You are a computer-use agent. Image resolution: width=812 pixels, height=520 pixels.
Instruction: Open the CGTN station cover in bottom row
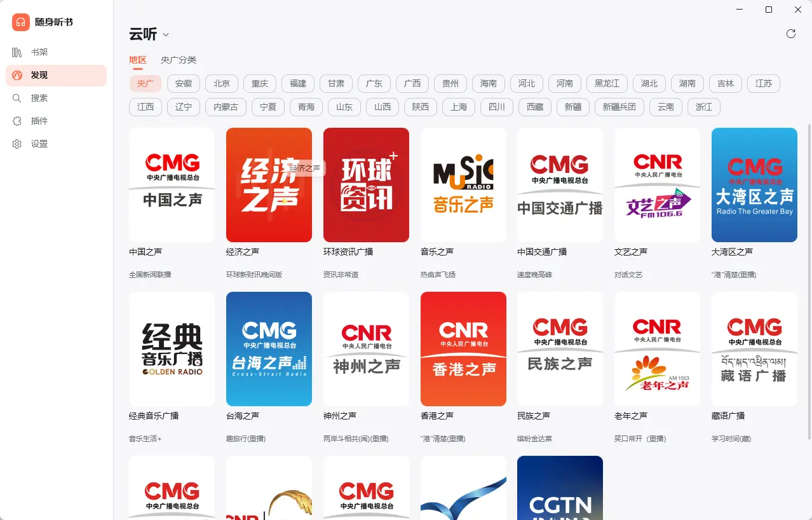[560, 488]
